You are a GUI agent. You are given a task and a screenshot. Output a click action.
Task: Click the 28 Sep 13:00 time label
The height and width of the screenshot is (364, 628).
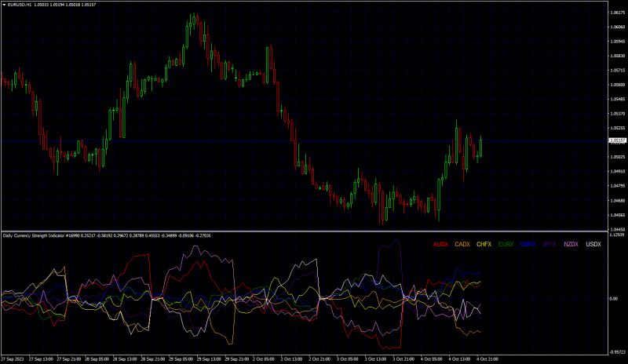click(125, 359)
